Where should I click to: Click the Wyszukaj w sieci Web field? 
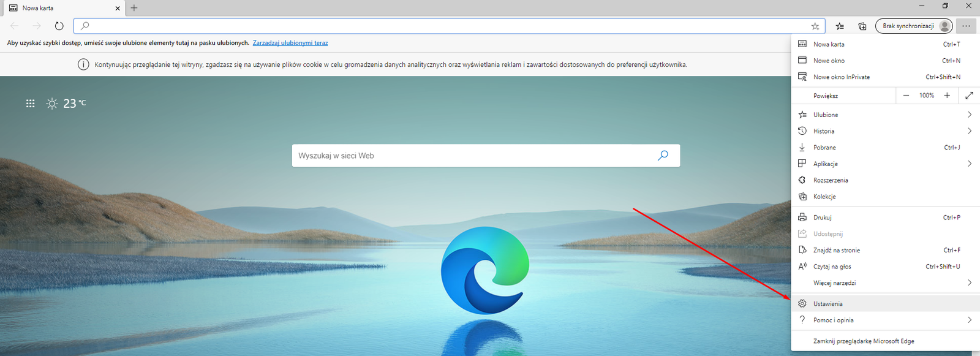[472, 156]
